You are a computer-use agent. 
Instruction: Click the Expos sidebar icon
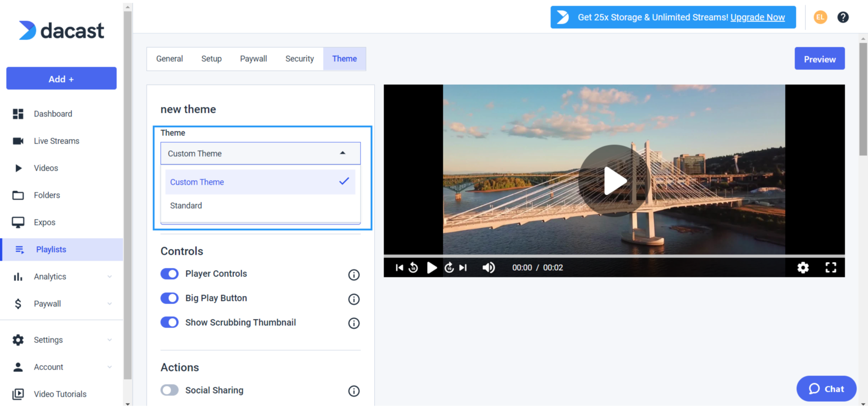(18, 222)
